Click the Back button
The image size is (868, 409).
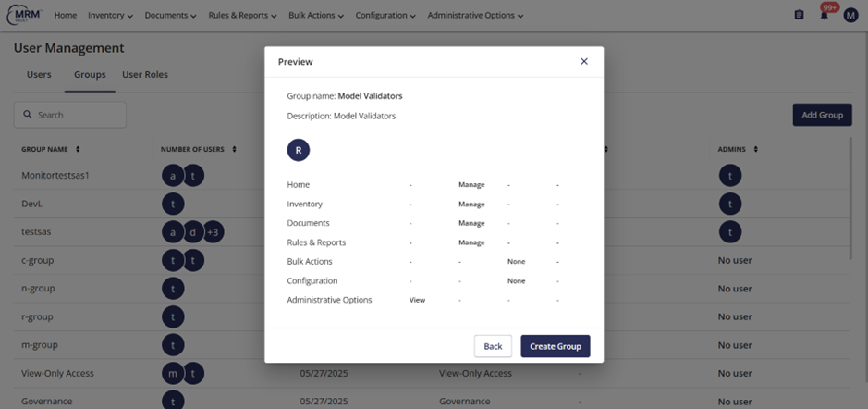(493, 346)
